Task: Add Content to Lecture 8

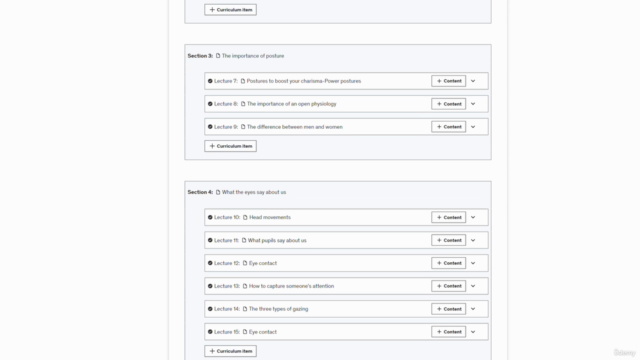Action: click(449, 104)
